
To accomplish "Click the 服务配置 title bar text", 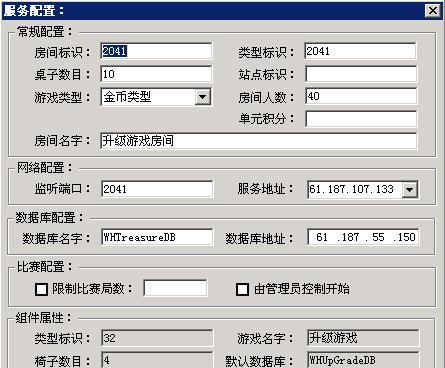I will pyautogui.click(x=34, y=11).
